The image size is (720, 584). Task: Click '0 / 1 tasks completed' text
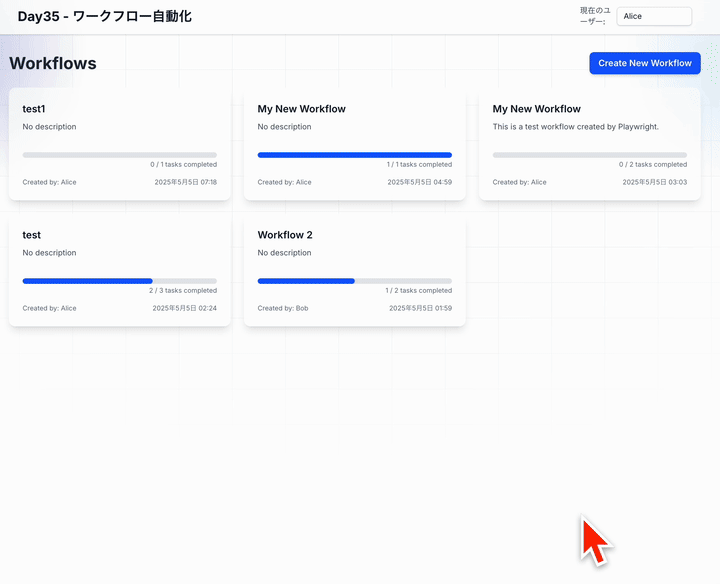click(183, 164)
